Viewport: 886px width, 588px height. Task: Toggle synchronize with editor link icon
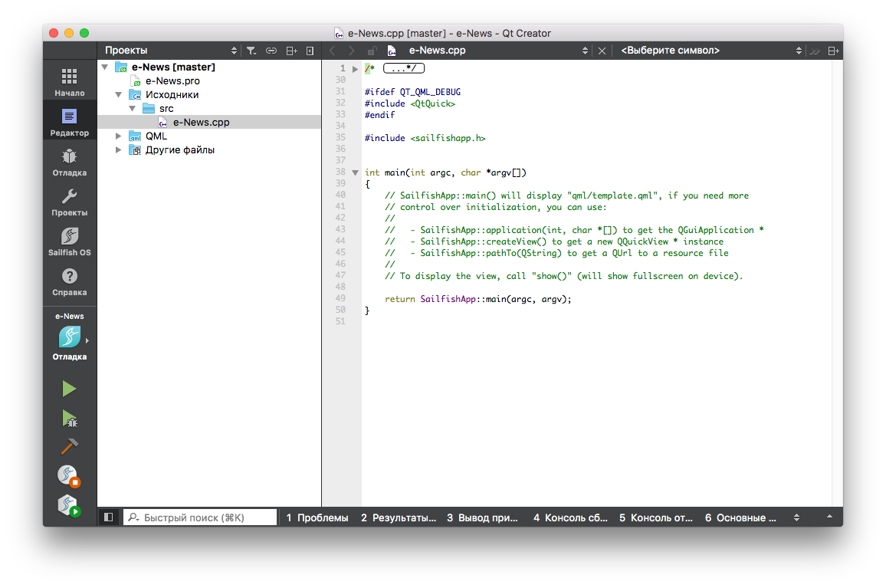tap(271, 51)
